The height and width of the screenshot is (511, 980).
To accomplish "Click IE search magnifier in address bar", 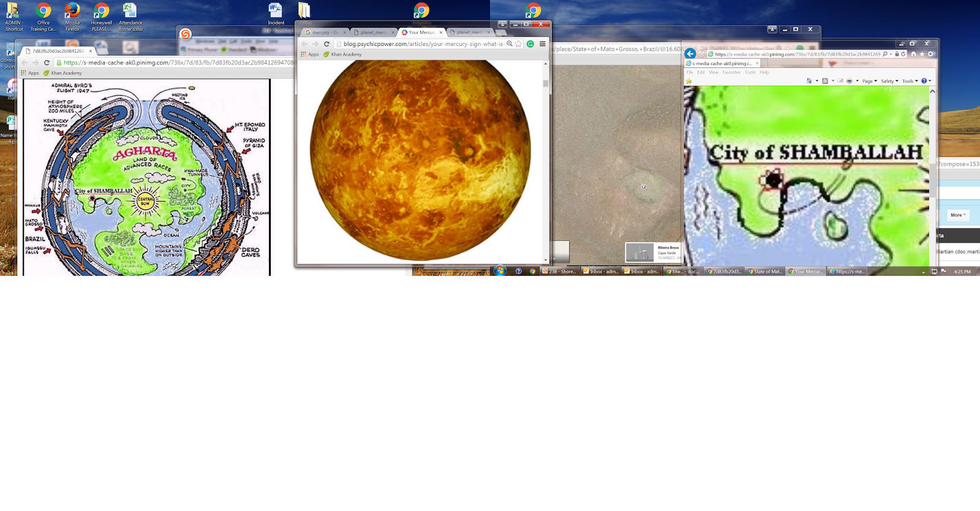I will click(885, 54).
